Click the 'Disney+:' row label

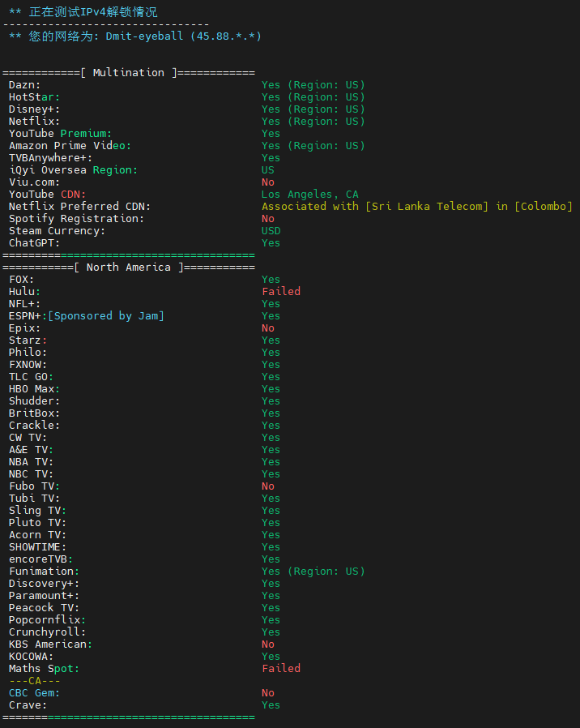point(34,109)
